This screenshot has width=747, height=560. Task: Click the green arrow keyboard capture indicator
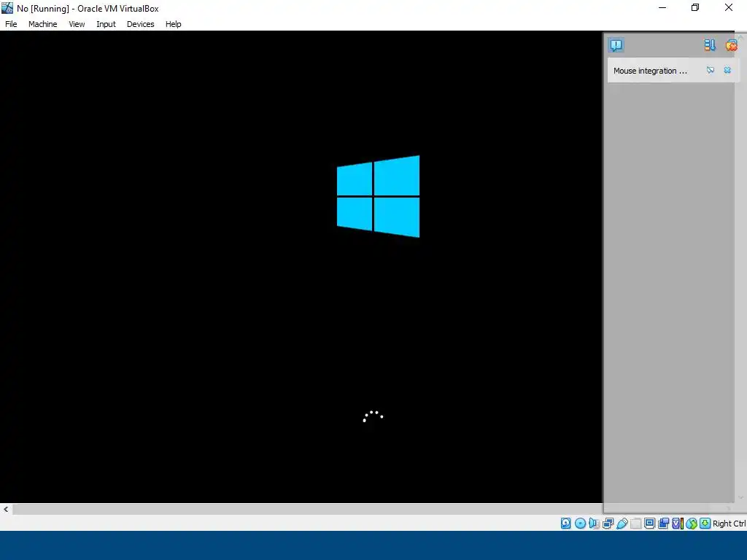[705, 524]
